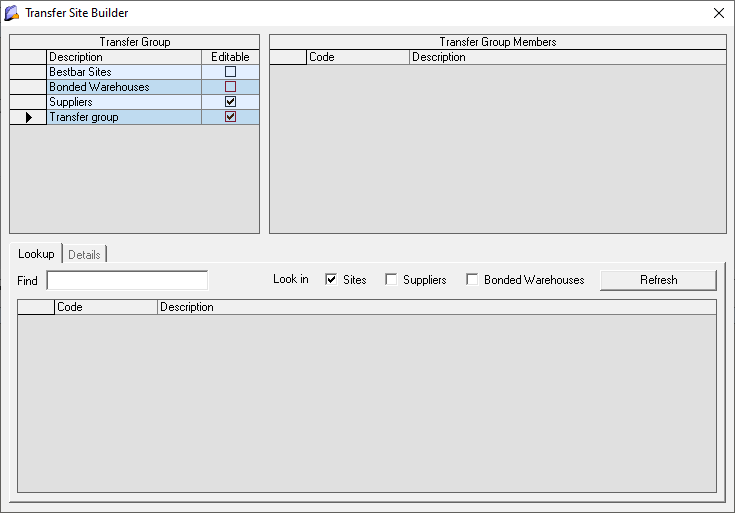Click the Bonded Warehouses description cell
The image size is (735, 513).
pyautogui.click(x=123, y=87)
